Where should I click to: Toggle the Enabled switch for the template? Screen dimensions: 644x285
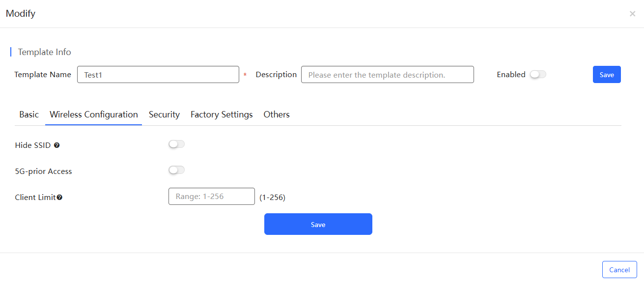[538, 75]
